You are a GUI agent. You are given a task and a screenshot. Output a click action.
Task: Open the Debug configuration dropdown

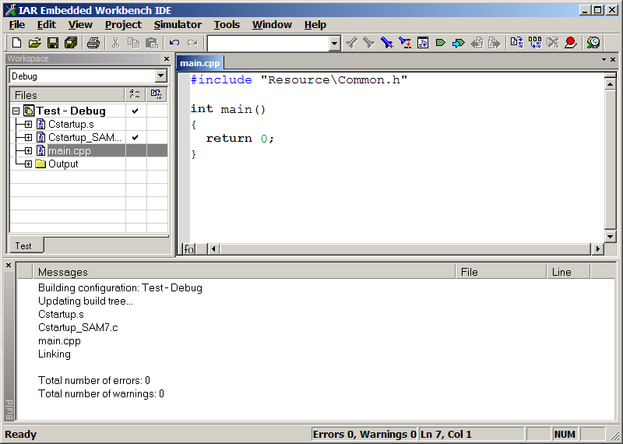[x=161, y=76]
